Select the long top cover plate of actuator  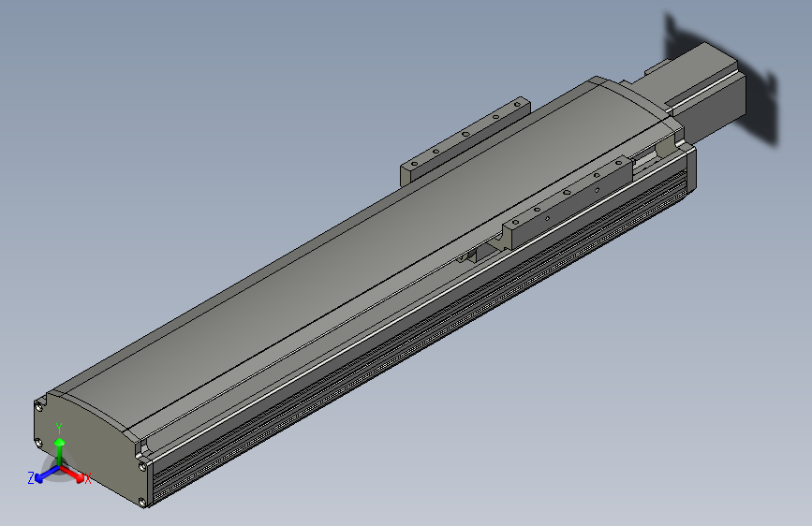(x=358, y=254)
